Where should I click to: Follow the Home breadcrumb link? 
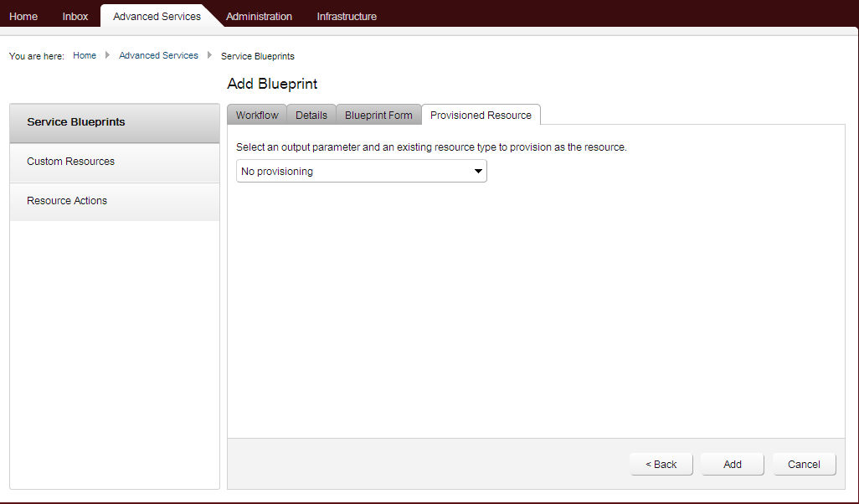coord(84,55)
